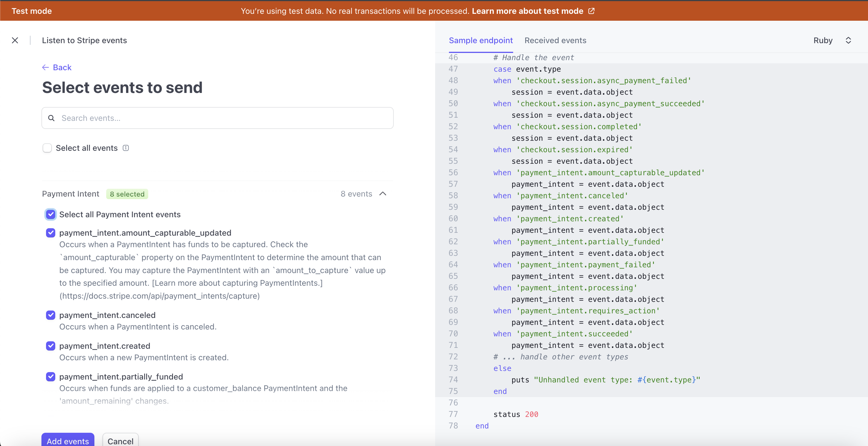Image resolution: width=868 pixels, height=446 pixels.
Task: Click the Add events button
Action: [68, 441]
